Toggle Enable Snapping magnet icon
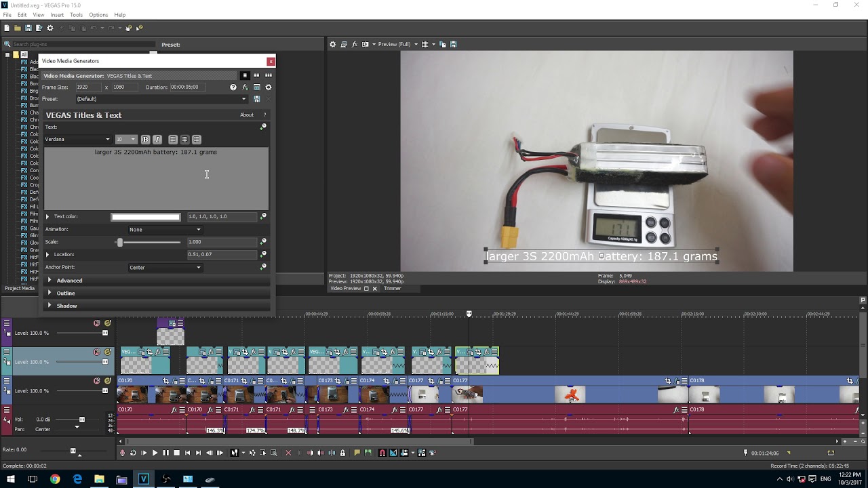Image resolution: width=868 pixels, height=488 pixels. coord(382,453)
